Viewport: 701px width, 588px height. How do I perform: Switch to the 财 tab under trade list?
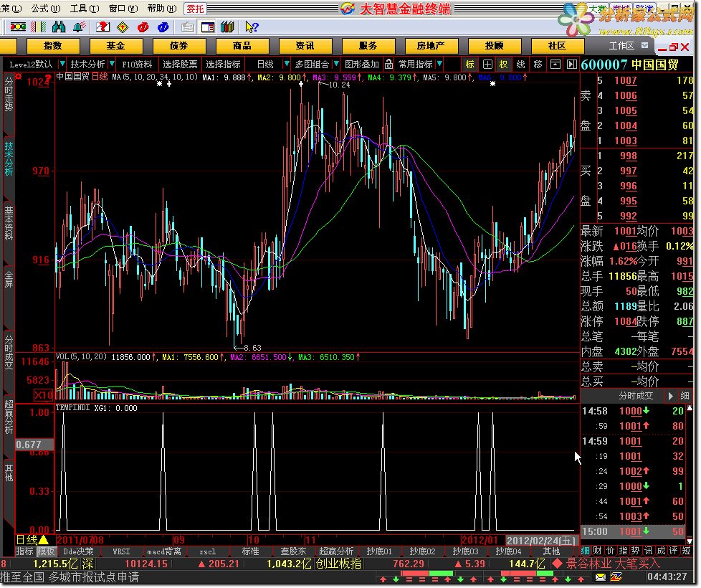[598, 551]
